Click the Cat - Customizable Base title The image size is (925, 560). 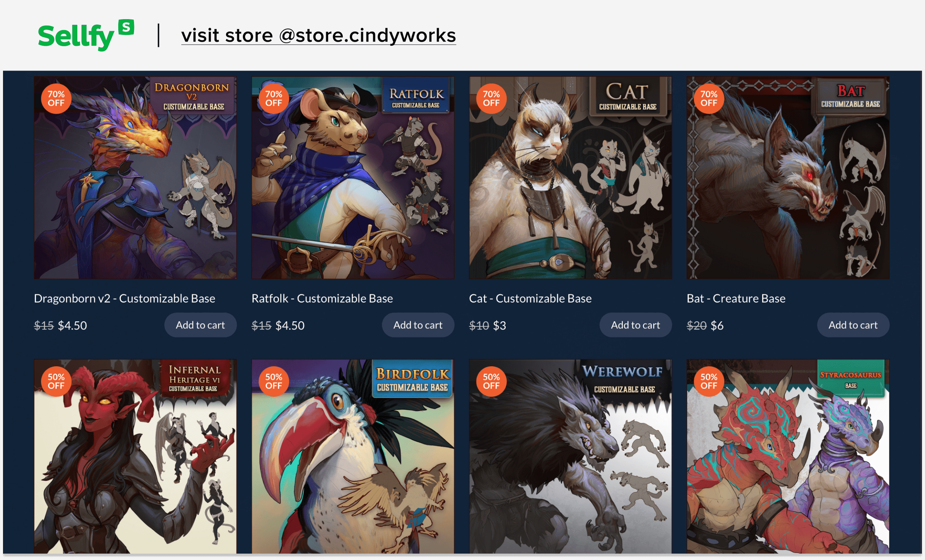(x=530, y=298)
